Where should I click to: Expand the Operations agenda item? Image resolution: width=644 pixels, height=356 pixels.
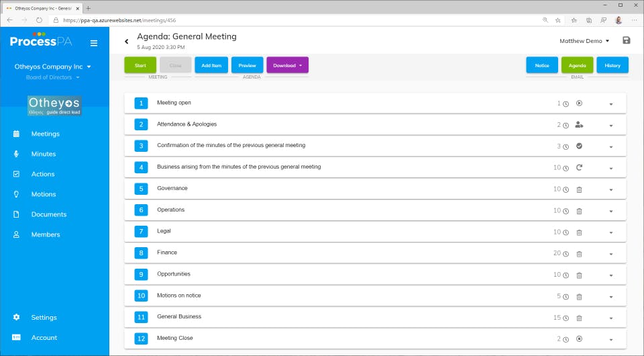[611, 212]
